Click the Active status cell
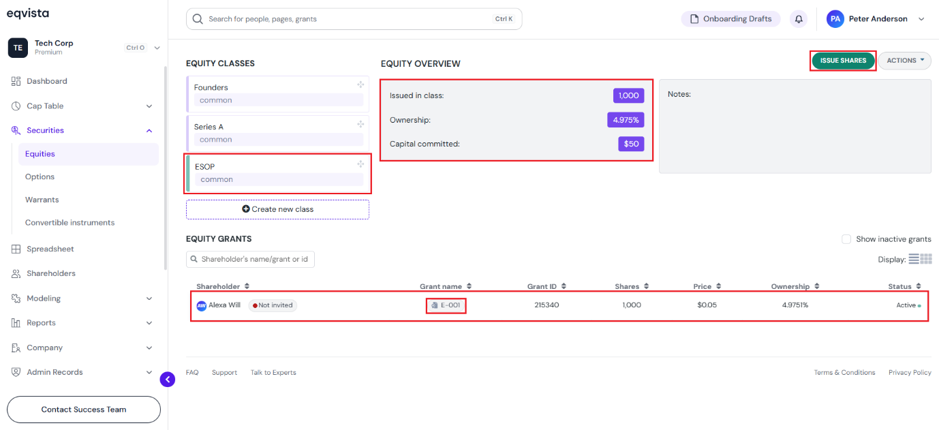 (908, 305)
